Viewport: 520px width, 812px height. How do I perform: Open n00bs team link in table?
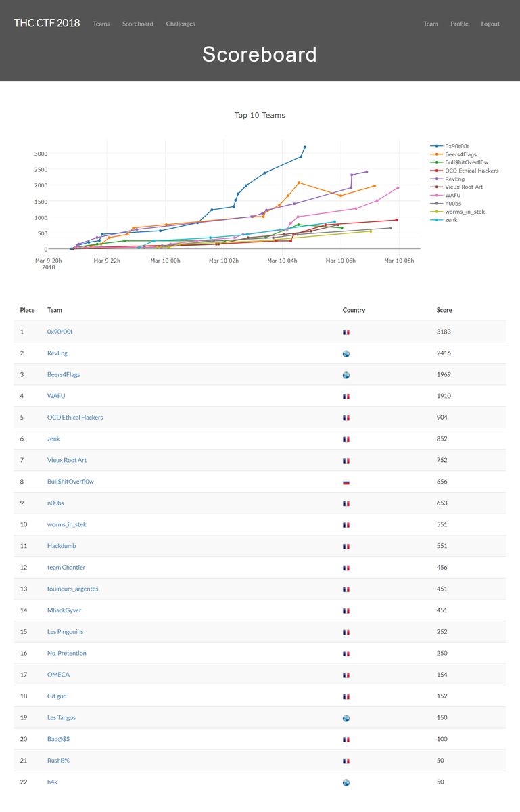[x=55, y=503]
